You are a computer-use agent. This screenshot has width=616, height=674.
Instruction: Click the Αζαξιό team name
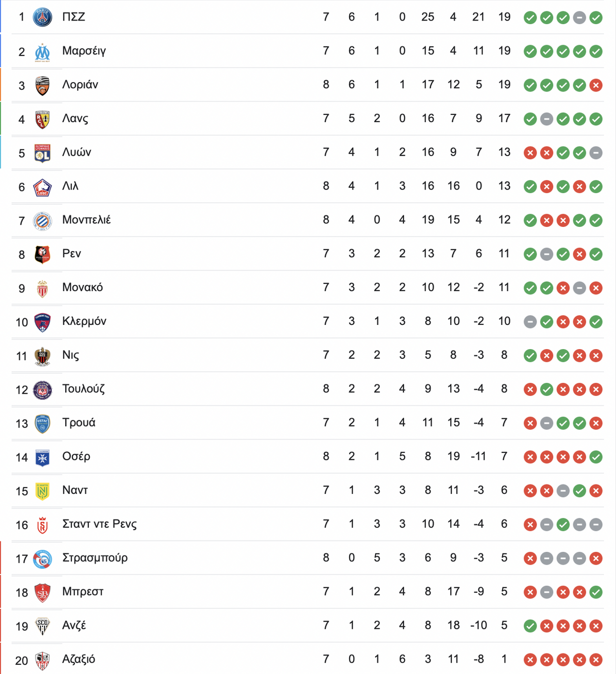pyautogui.click(x=79, y=659)
